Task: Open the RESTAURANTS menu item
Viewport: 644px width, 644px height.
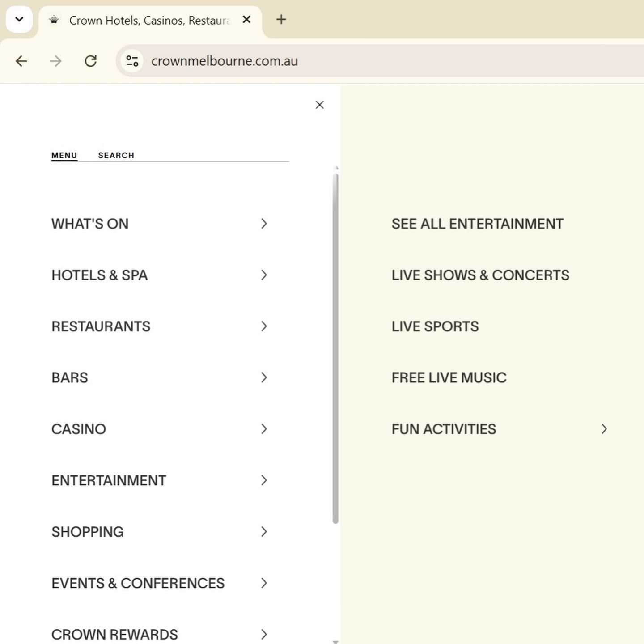Action: pyautogui.click(x=101, y=326)
